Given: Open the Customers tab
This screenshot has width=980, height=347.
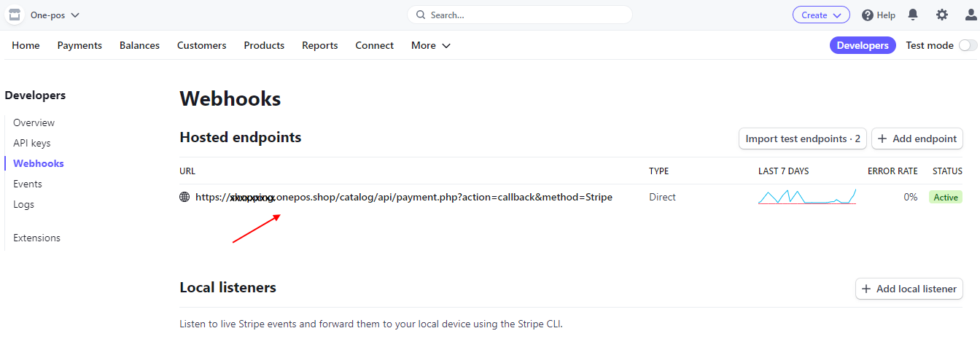Looking at the screenshot, I should tap(201, 45).
